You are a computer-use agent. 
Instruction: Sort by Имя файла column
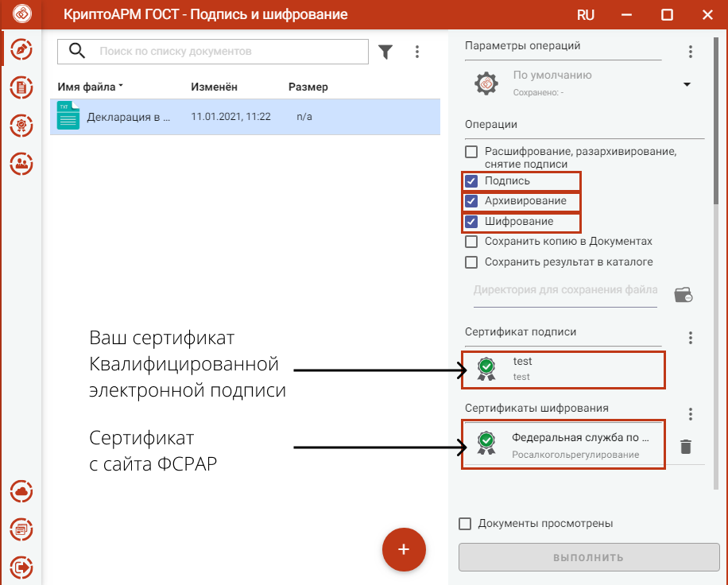tap(90, 87)
